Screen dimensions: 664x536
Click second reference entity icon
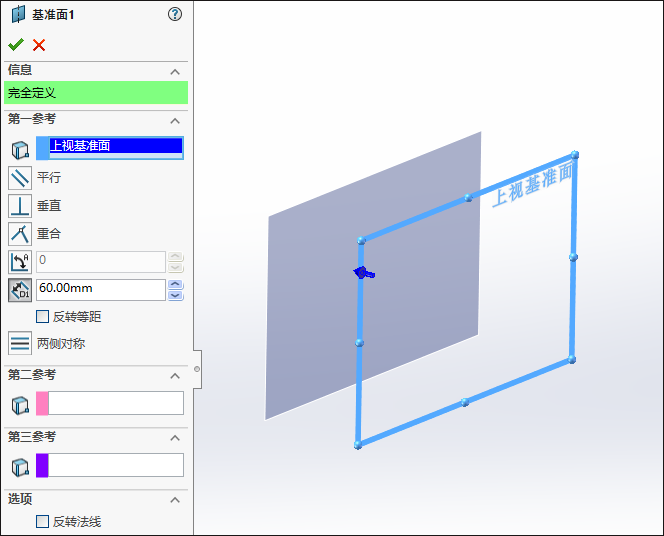tap(20, 405)
